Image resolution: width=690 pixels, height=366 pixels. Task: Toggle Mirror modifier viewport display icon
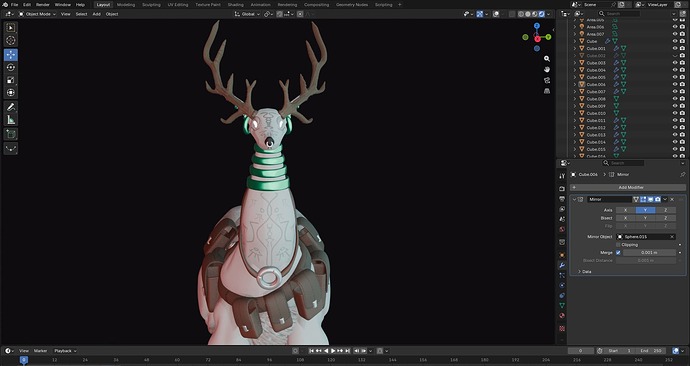(x=650, y=199)
